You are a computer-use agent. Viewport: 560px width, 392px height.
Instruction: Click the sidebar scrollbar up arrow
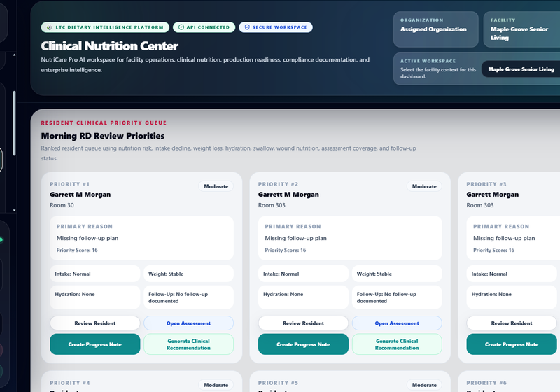pos(14,55)
